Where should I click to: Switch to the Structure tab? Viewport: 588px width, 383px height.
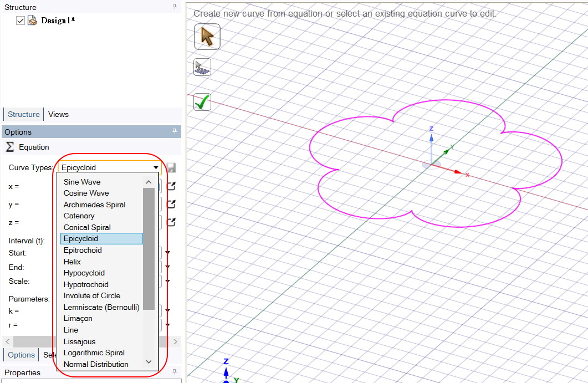coord(24,114)
